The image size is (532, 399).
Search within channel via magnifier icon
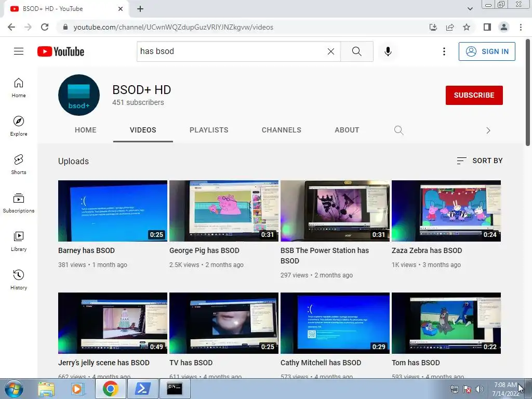point(398,130)
